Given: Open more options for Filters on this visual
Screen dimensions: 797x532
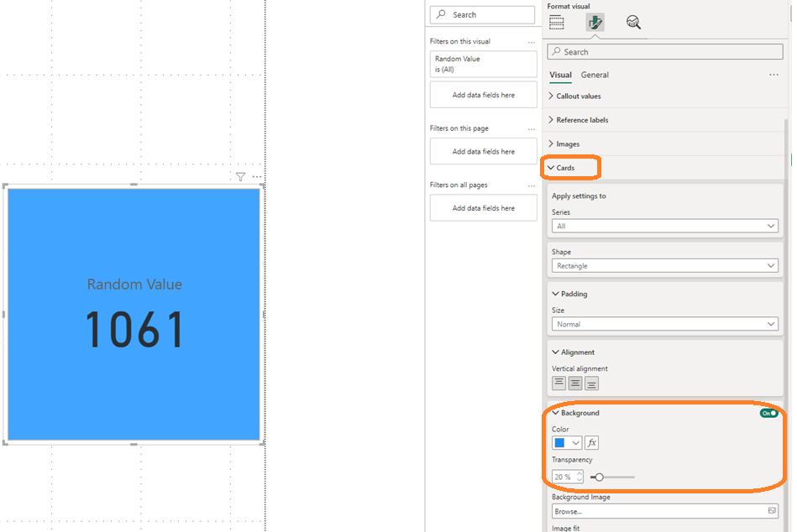Looking at the screenshot, I should click(x=531, y=42).
